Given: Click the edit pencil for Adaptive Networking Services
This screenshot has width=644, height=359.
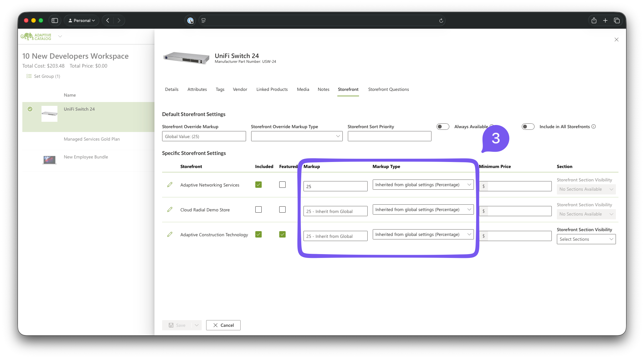Looking at the screenshot, I should pos(170,185).
